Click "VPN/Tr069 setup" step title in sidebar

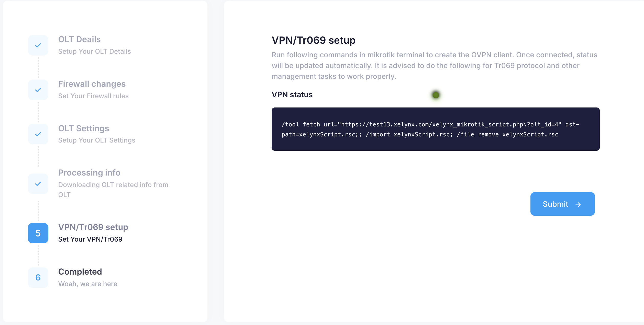pos(93,227)
